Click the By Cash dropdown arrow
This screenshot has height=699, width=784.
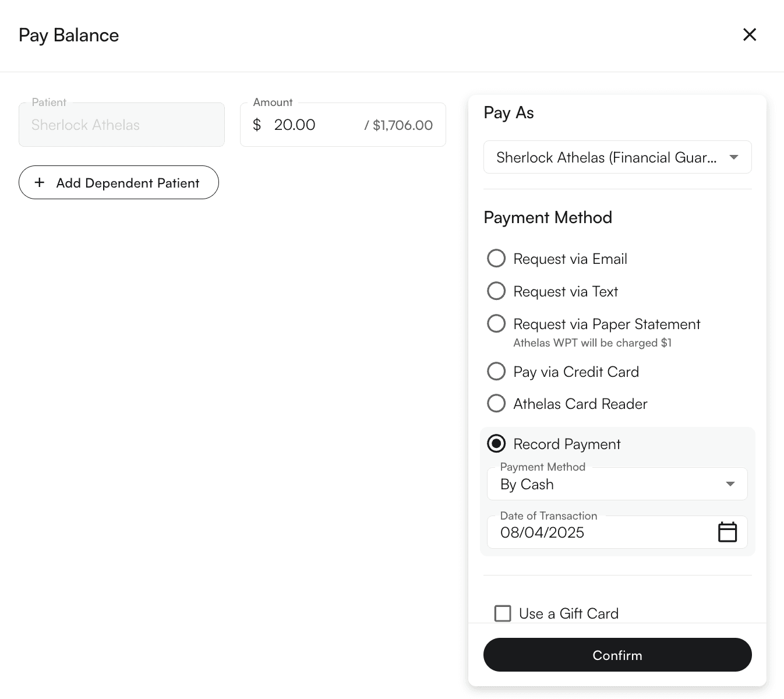730,484
